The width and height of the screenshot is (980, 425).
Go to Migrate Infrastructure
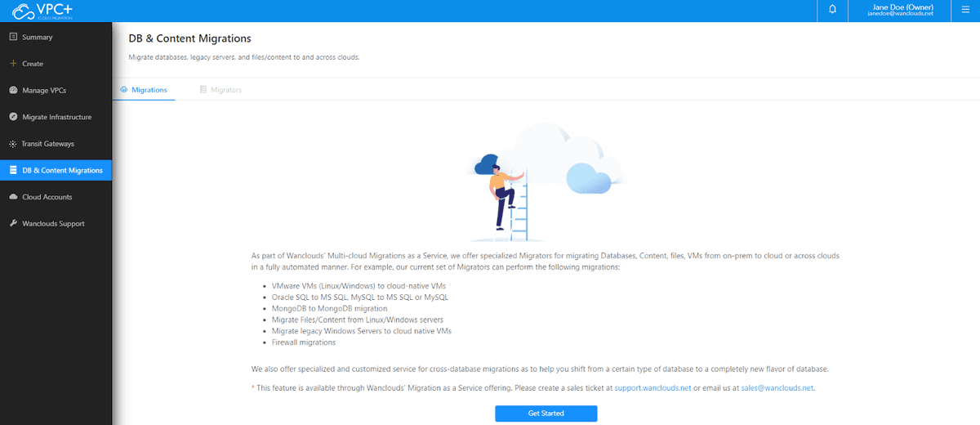tap(56, 117)
